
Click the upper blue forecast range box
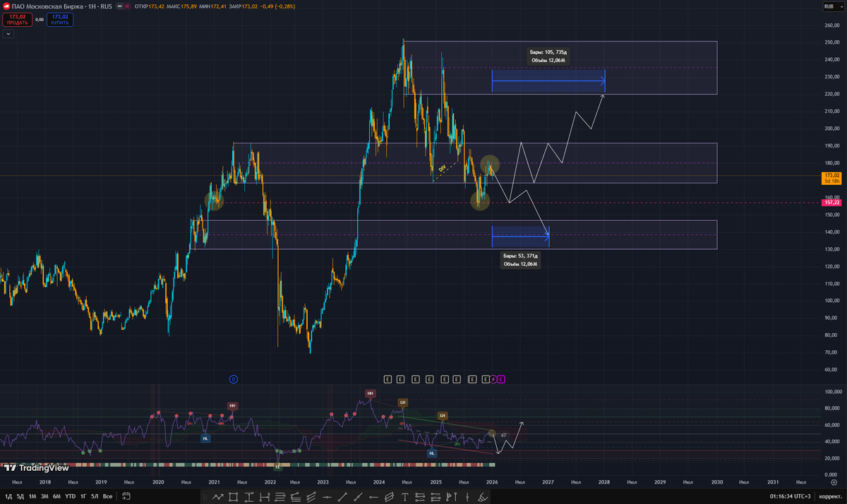548,80
